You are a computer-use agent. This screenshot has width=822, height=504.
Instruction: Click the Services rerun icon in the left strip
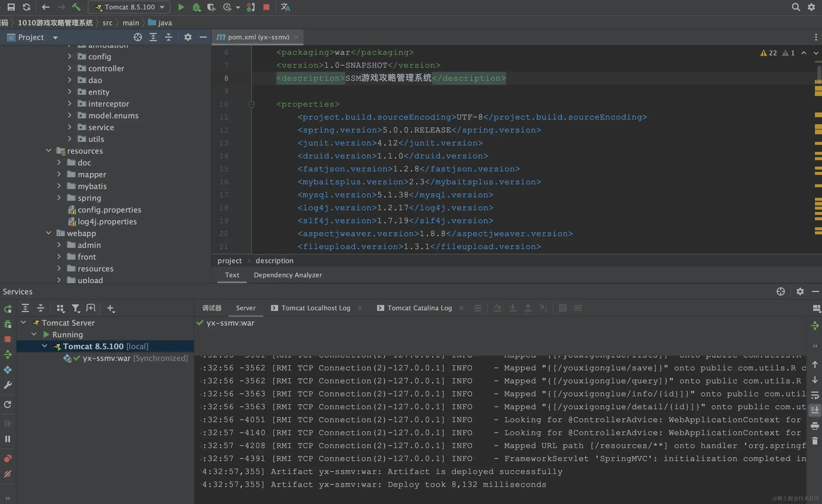[x=8, y=309]
